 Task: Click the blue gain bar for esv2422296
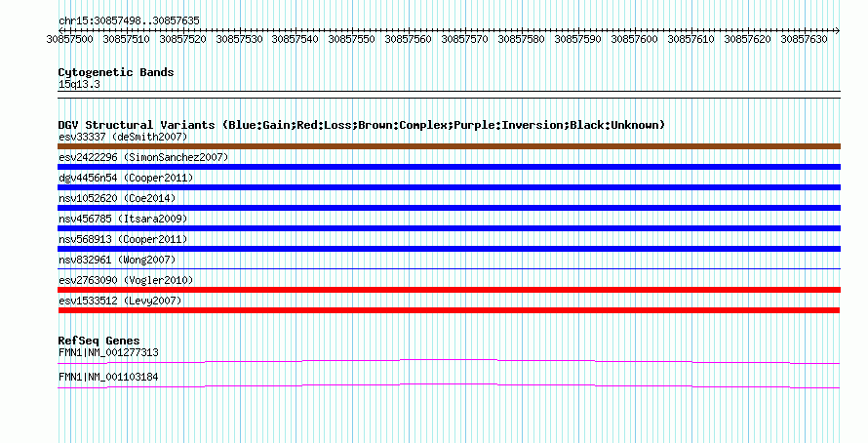pos(449,167)
